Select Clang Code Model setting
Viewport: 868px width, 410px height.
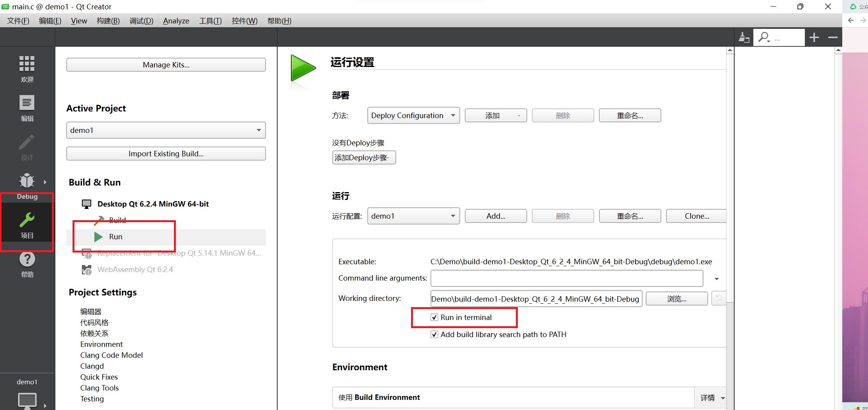click(112, 355)
